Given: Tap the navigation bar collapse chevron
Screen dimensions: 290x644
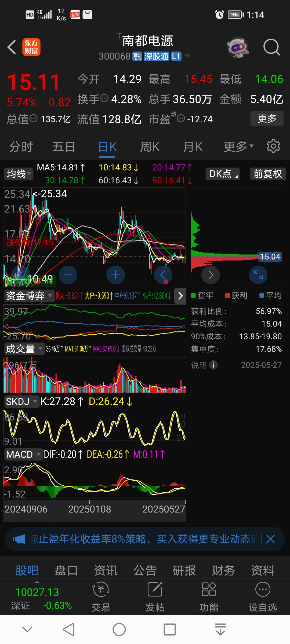Looking at the screenshot, I should click(27, 629).
